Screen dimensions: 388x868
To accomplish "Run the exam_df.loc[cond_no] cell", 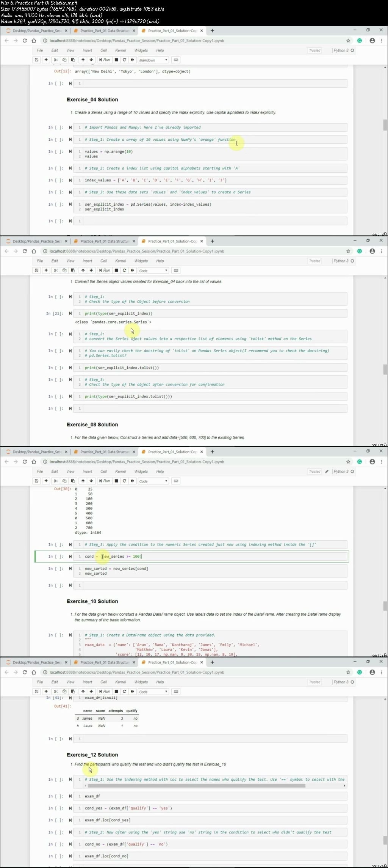I will pyautogui.click(x=70, y=856).
